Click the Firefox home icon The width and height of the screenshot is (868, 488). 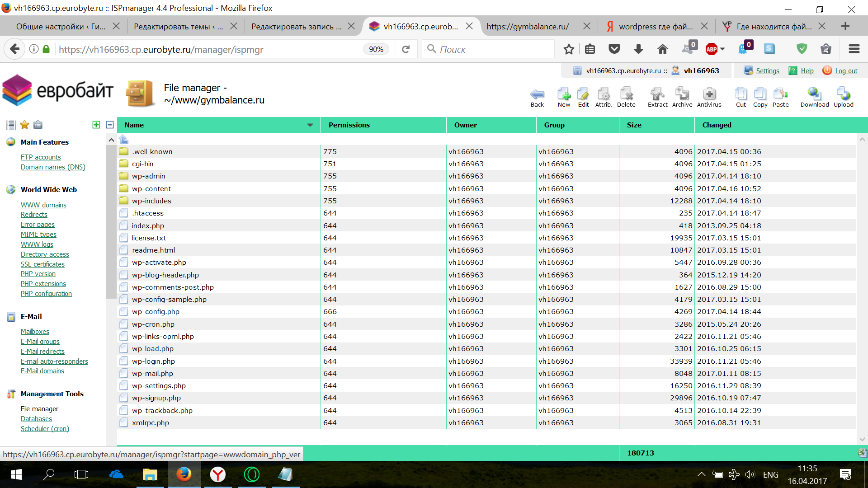(x=662, y=49)
